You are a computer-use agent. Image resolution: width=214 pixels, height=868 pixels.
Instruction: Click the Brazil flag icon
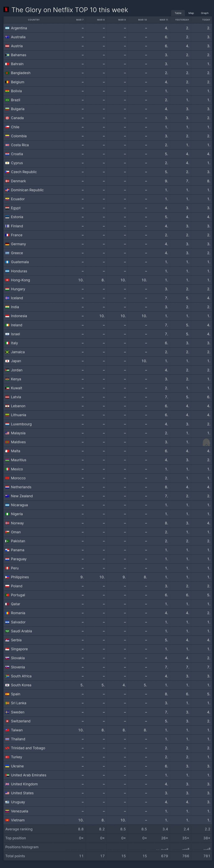[7, 100]
